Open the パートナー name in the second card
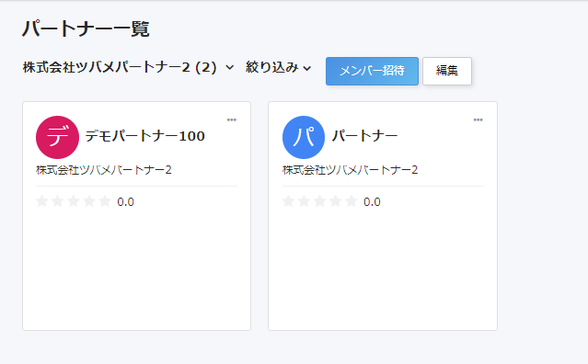 pyautogui.click(x=364, y=135)
